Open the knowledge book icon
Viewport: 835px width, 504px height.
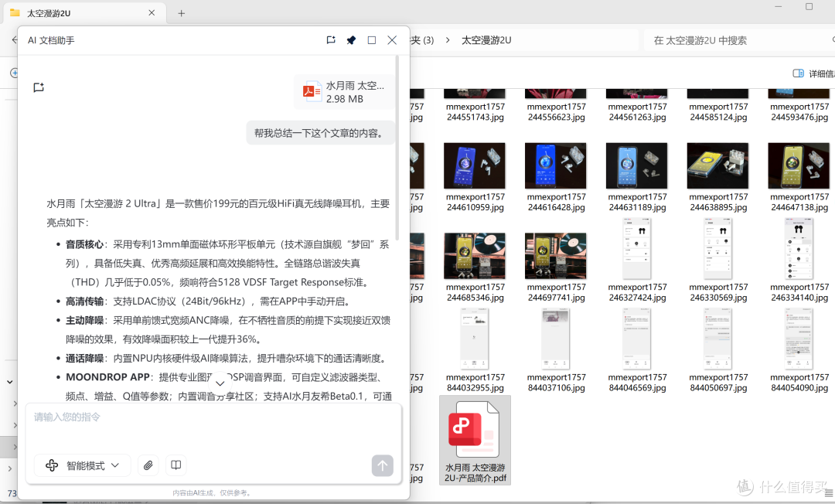coord(176,465)
